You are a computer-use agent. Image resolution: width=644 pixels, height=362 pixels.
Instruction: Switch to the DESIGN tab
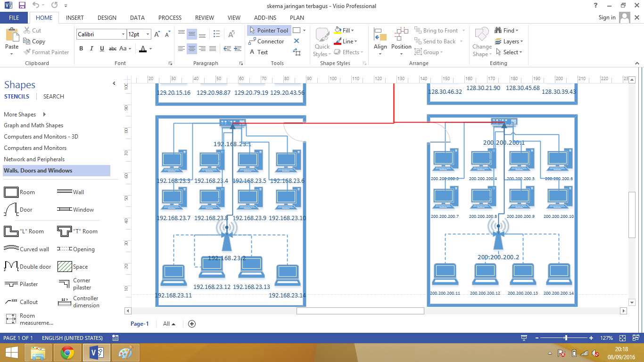(x=107, y=18)
